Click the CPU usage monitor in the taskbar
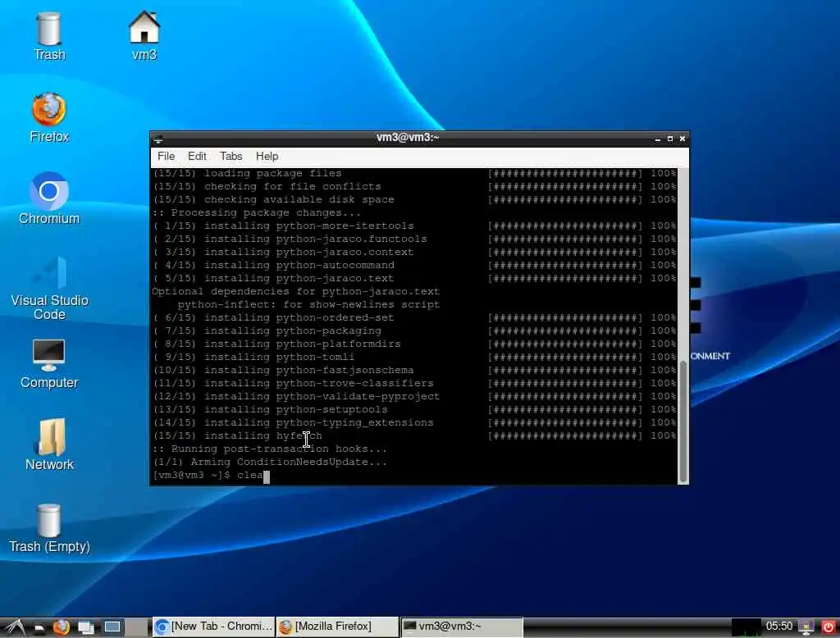 (746, 627)
